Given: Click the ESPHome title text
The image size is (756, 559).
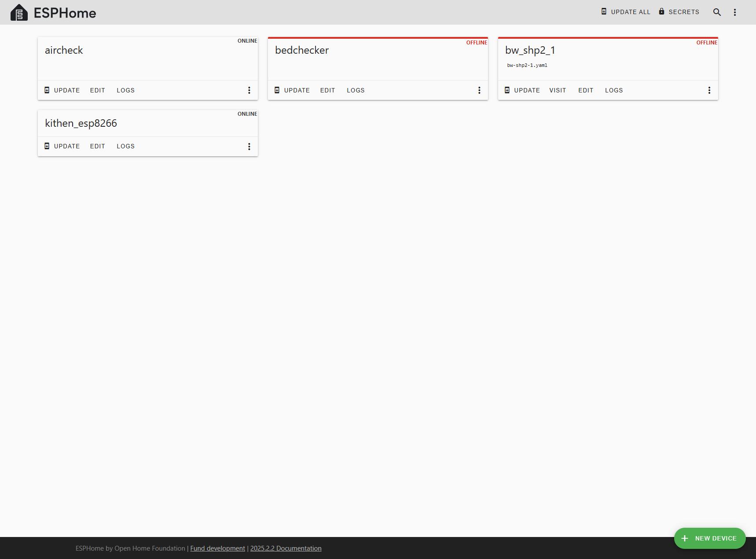Looking at the screenshot, I should click(65, 13).
